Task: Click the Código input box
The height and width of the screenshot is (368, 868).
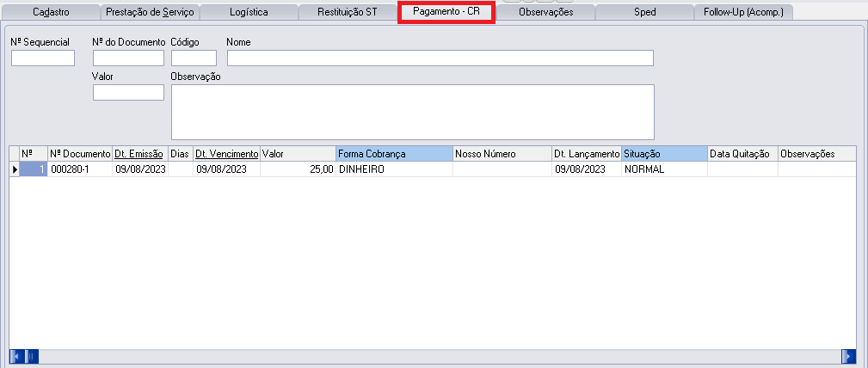Action: pos(194,58)
